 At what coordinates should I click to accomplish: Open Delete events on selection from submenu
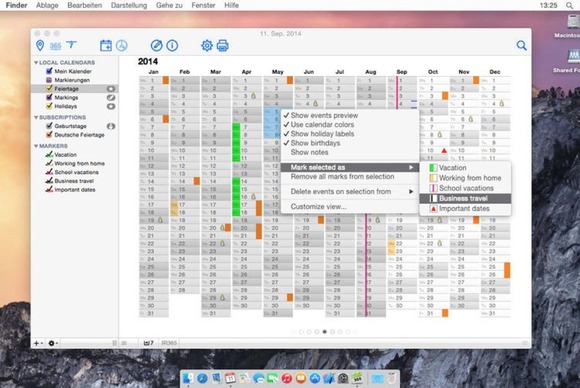(x=350, y=192)
